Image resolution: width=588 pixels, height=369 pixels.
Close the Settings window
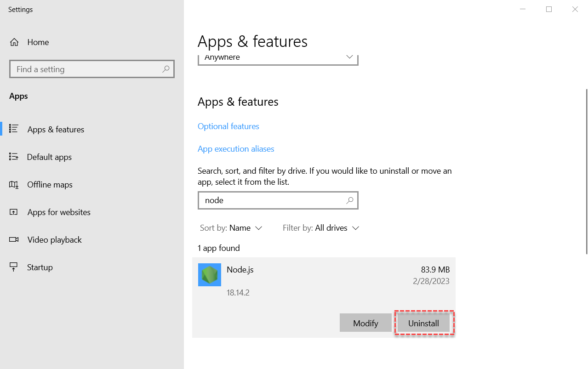point(575,9)
